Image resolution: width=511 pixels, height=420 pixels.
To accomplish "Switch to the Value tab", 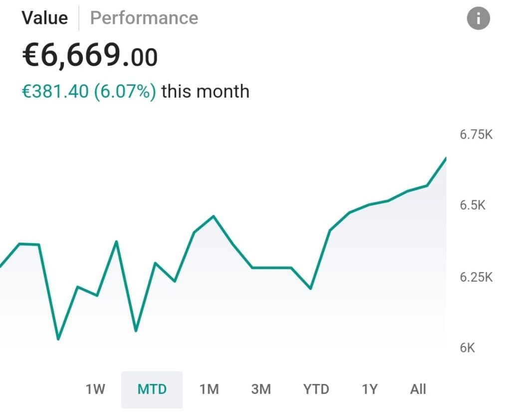I will 44,18.
